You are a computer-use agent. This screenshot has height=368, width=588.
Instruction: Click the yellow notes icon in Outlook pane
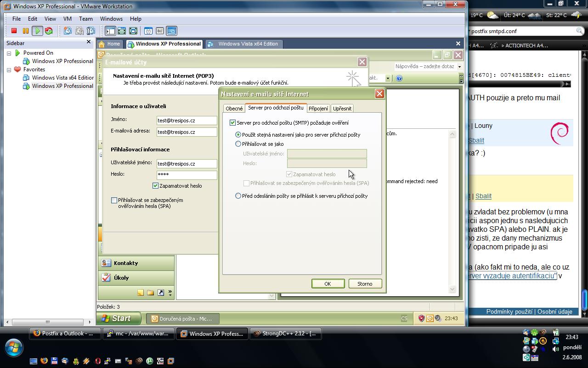pyautogui.click(x=141, y=293)
